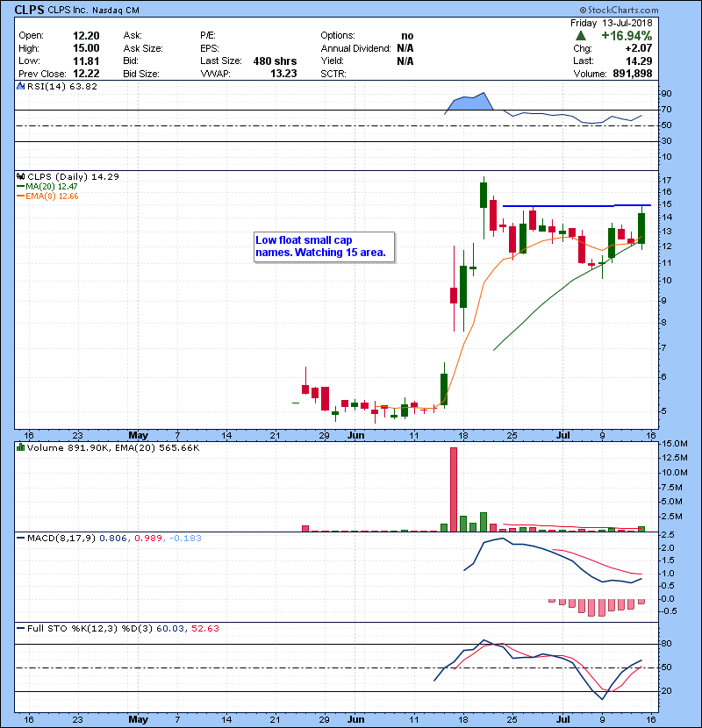Click the Last price 14.29 in header

(638, 61)
